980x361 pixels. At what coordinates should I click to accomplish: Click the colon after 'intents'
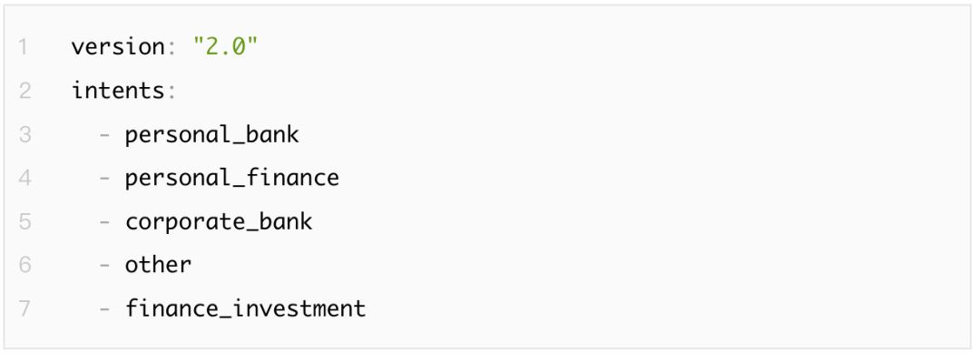[171, 93]
